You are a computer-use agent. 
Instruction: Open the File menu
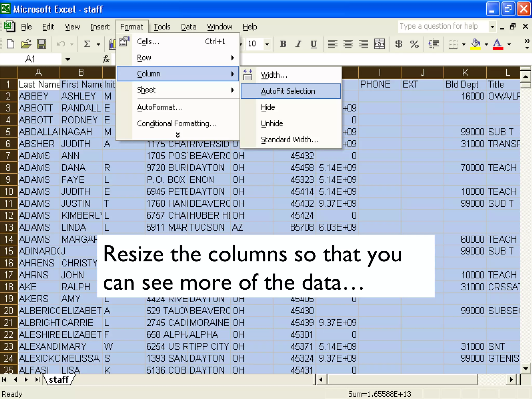pos(26,26)
